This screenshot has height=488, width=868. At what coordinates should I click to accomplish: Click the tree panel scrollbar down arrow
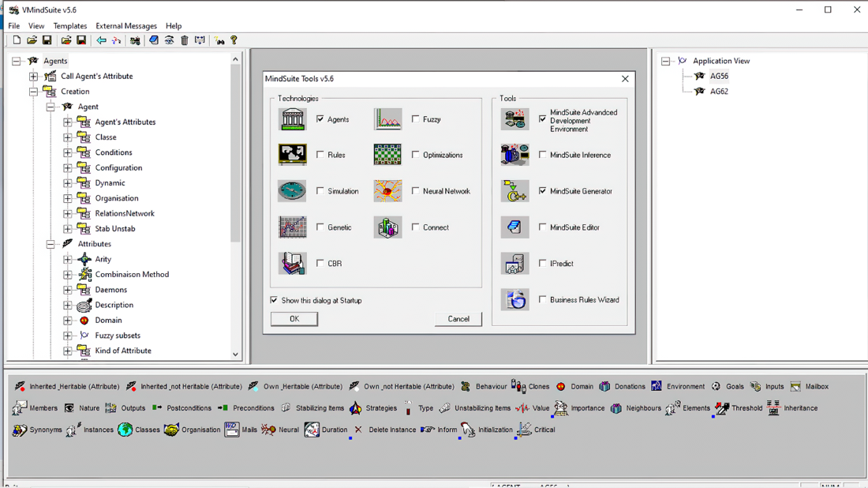coord(235,355)
